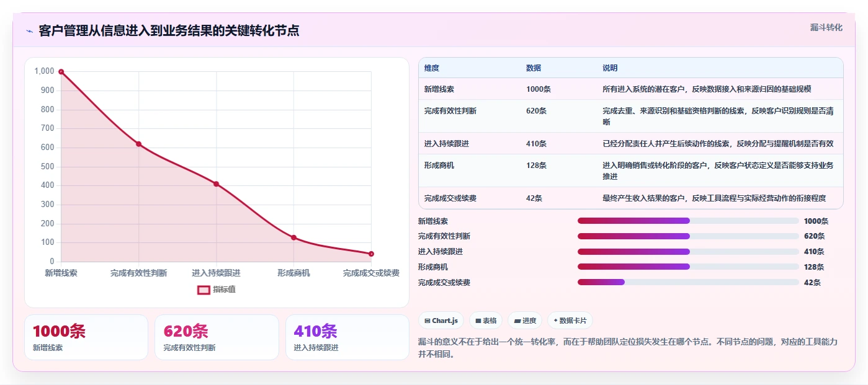The width and height of the screenshot is (868, 385).
Task: Click the 漏斗转化 label at top right
Action: tap(826, 27)
